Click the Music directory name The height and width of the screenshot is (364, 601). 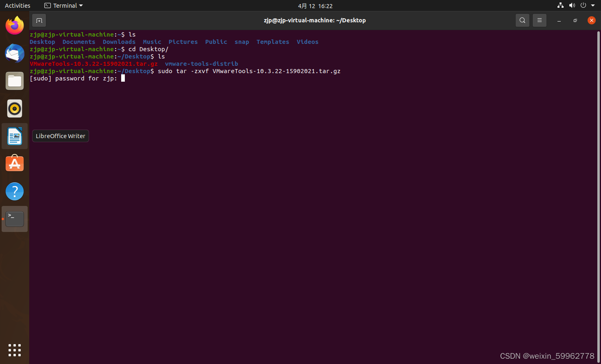[x=152, y=42]
